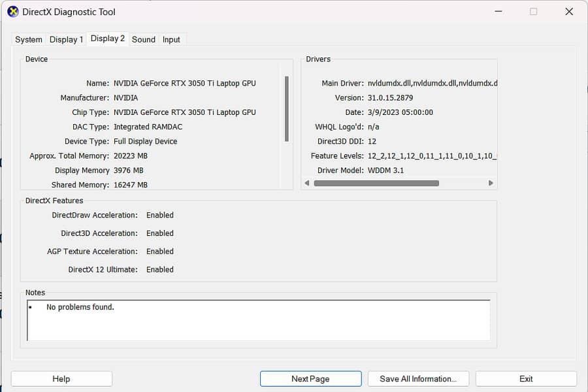Click Save All Information button
Viewport: 588px width, 392px height.
pos(418,379)
